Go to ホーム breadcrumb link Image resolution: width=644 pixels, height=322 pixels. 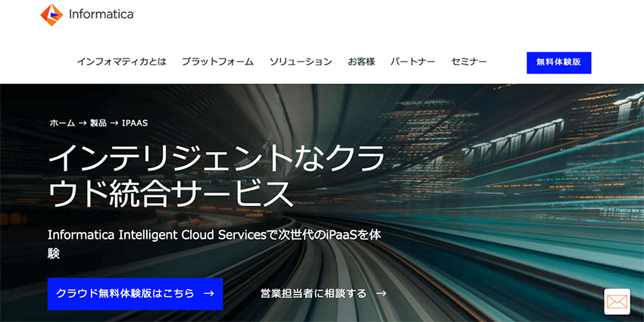(x=62, y=123)
